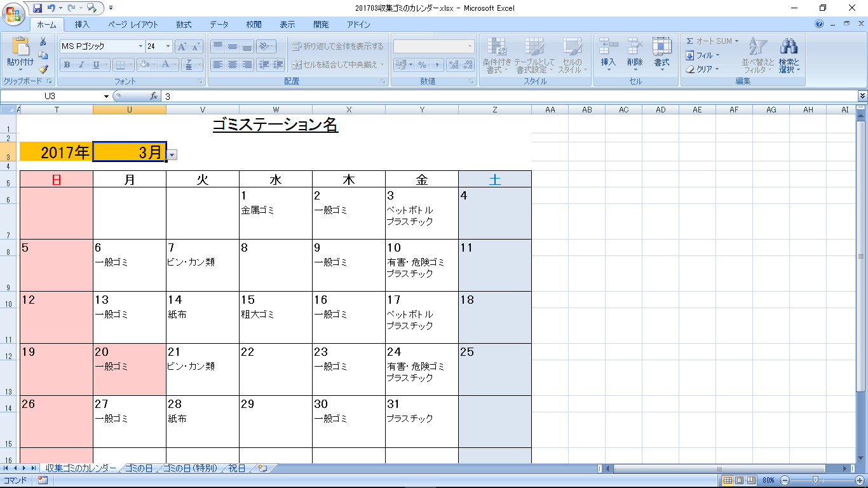Activate the Format Painter brush
Screen dimensions: 868x488
pos(43,69)
